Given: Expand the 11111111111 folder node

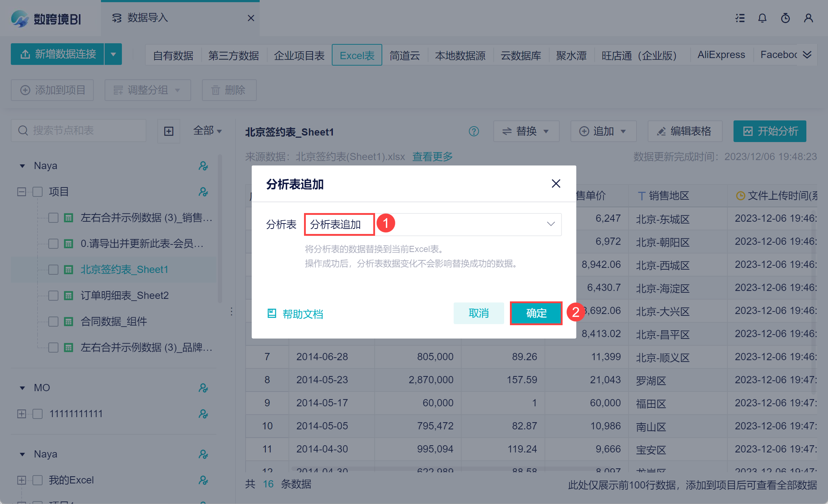Looking at the screenshot, I should pyautogui.click(x=22, y=414).
